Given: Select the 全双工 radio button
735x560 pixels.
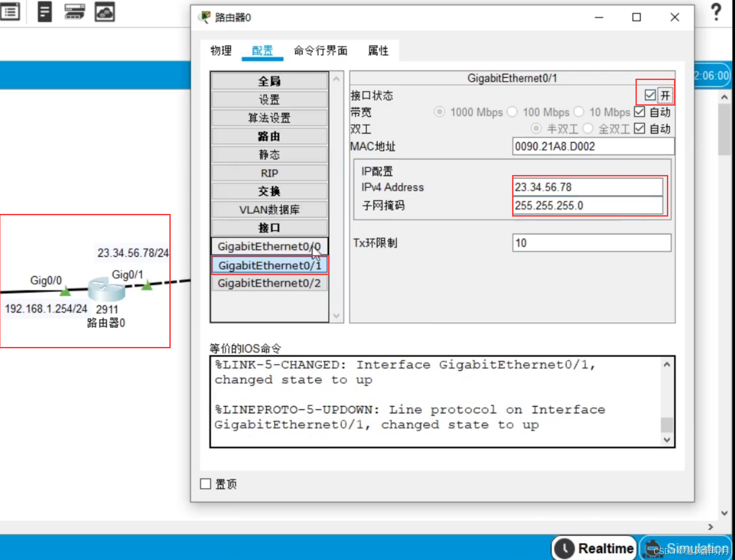Looking at the screenshot, I should click(588, 129).
